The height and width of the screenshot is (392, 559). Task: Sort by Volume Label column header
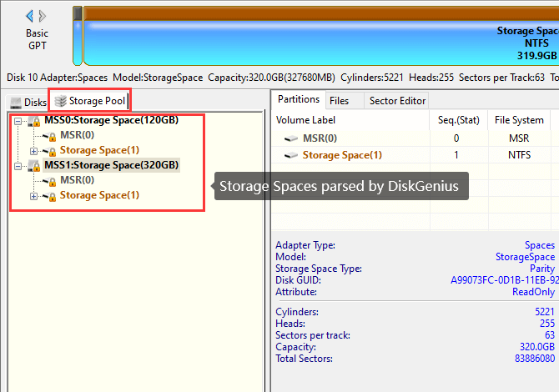pyautogui.click(x=305, y=120)
